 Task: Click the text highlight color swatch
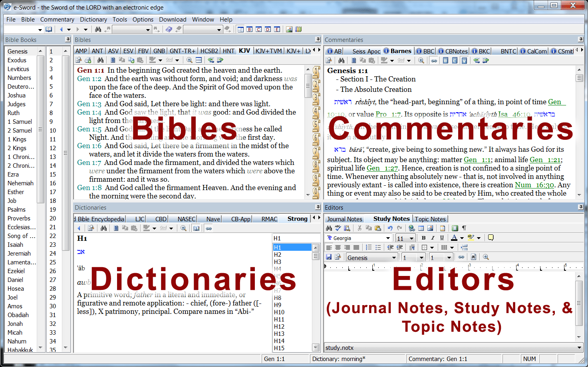pyautogui.click(x=471, y=238)
